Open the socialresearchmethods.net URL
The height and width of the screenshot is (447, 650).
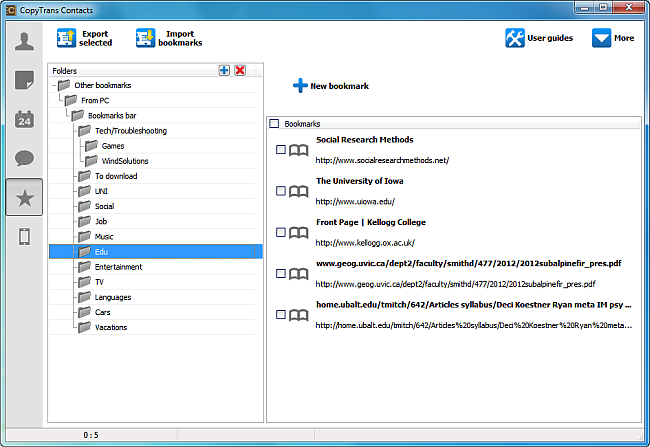382,160
